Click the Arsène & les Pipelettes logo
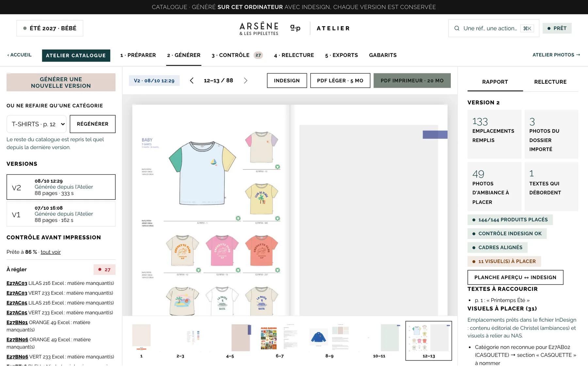Image resolution: width=588 pixels, height=368 pixels. coord(259,28)
